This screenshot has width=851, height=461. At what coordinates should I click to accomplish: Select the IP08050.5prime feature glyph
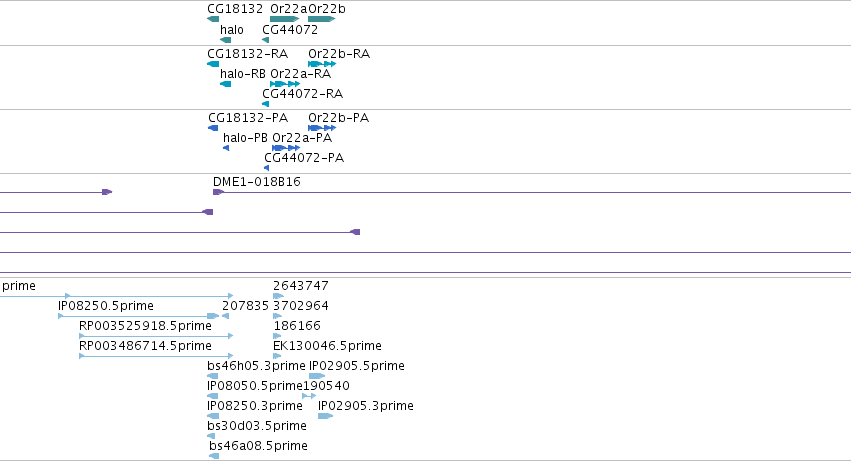coord(213,396)
